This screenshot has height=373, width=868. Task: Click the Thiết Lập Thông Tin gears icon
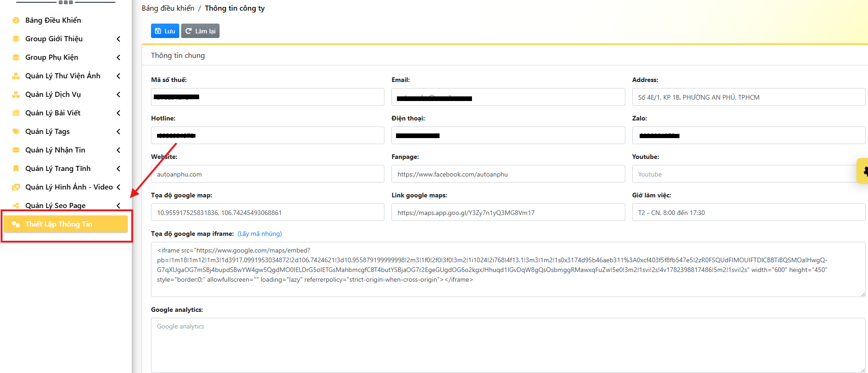[16, 224]
